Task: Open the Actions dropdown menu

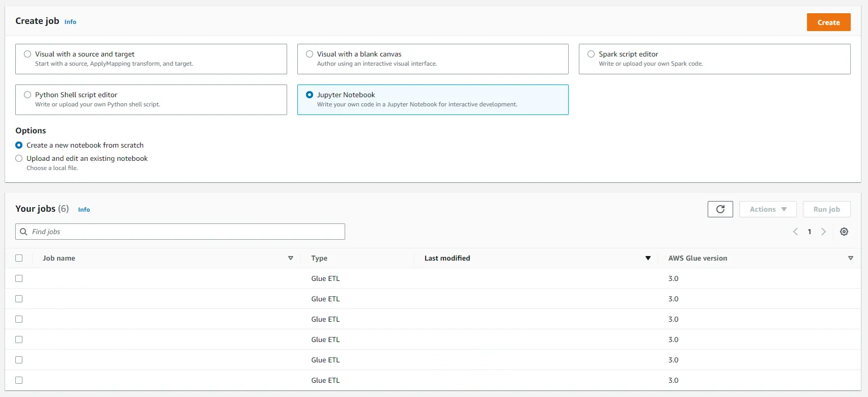Action: tap(768, 209)
